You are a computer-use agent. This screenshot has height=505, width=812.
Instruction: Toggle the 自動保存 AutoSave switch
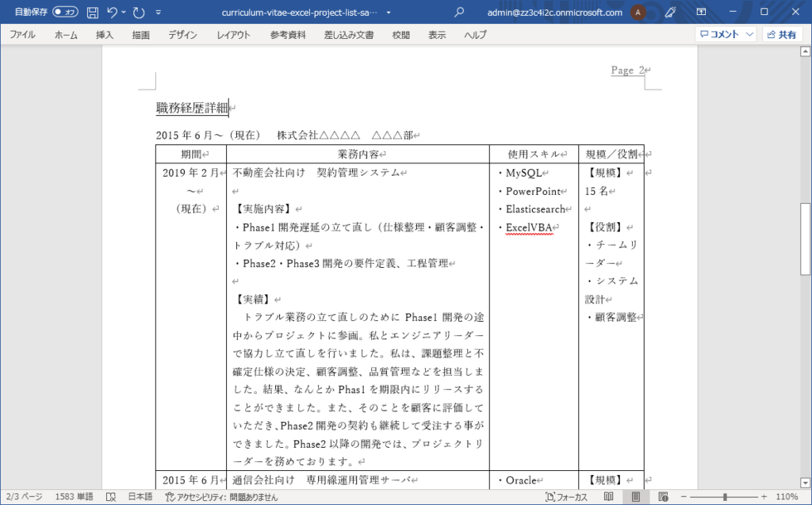(x=65, y=13)
